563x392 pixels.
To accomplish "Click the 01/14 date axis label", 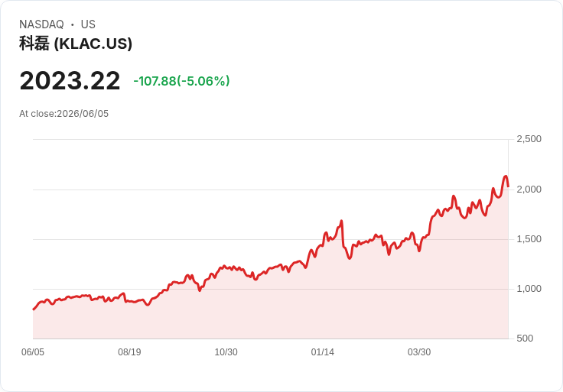I will 323,352.
